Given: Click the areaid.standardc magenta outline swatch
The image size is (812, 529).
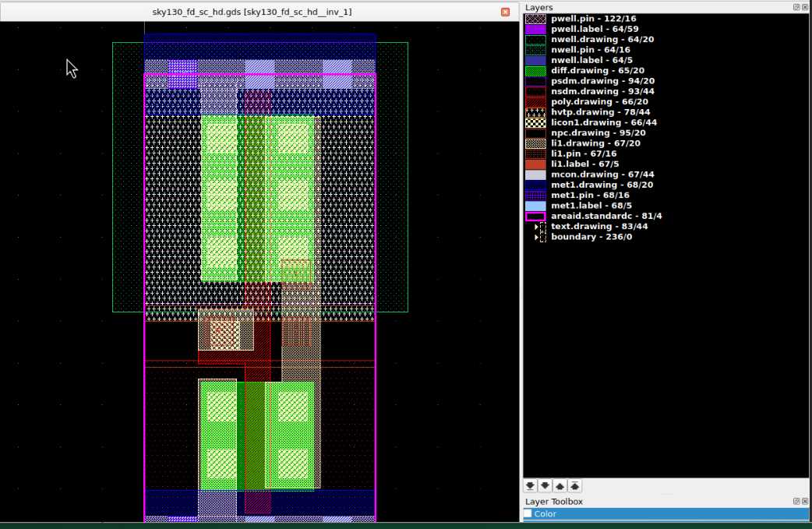Looking at the screenshot, I should pyautogui.click(x=535, y=216).
